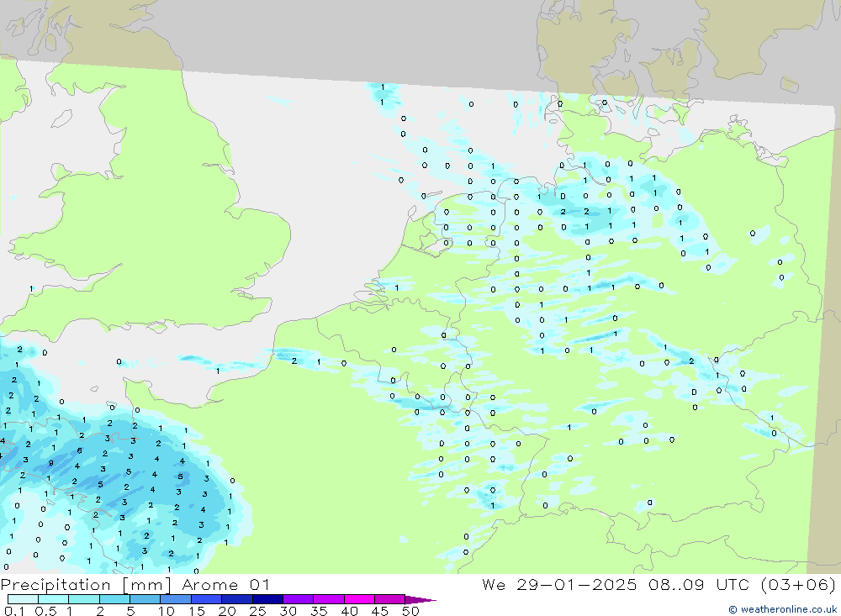Click the legend label "10"

[x=166, y=611]
